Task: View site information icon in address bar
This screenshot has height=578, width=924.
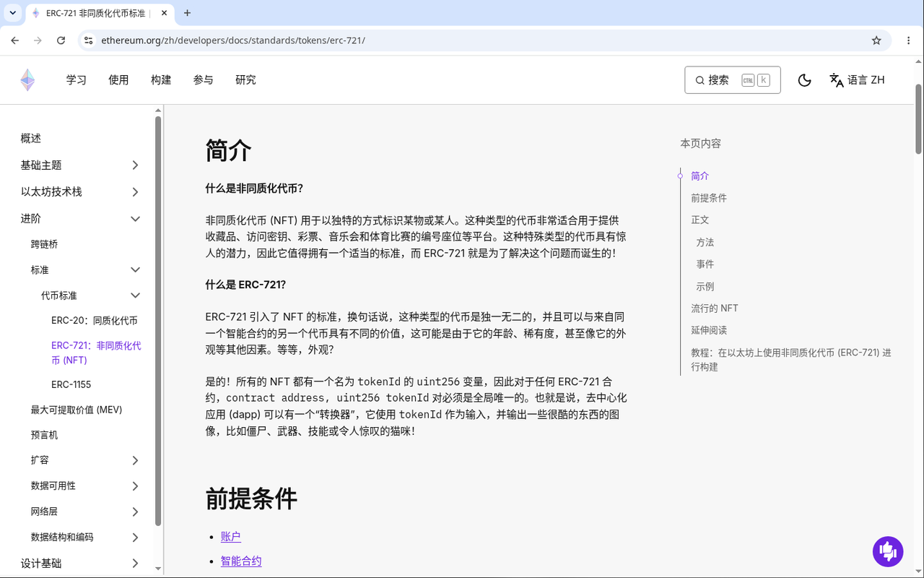Action: pyautogui.click(x=88, y=40)
